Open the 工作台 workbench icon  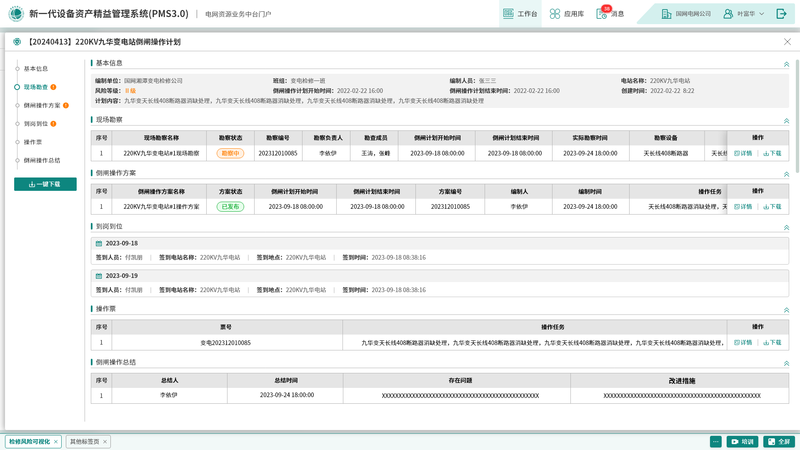[509, 14]
